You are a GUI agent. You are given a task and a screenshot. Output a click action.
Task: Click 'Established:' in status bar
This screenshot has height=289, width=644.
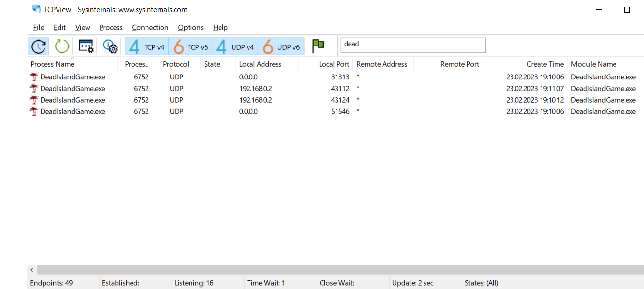[120, 283]
